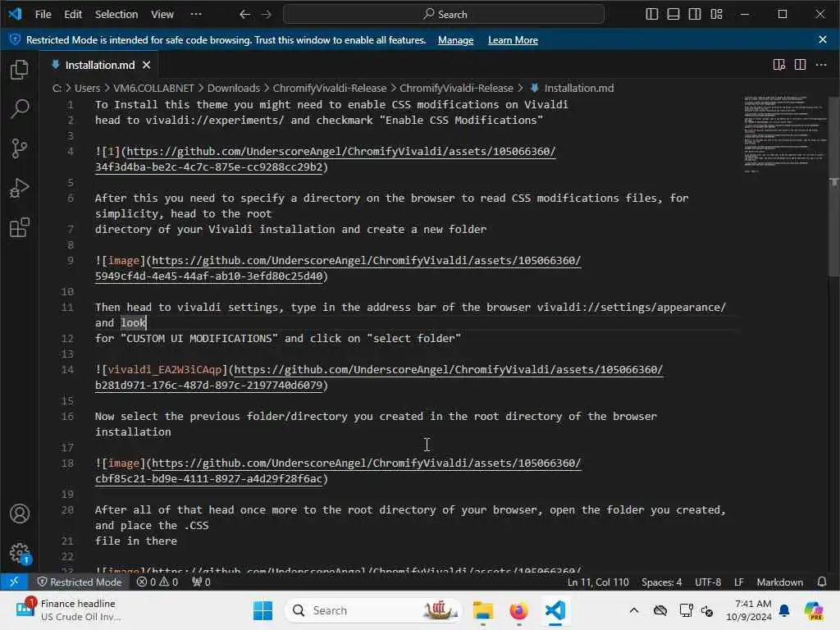Open Finance headline widget
This screenshot has height=630, width=840.
click(x=69, y=610)
